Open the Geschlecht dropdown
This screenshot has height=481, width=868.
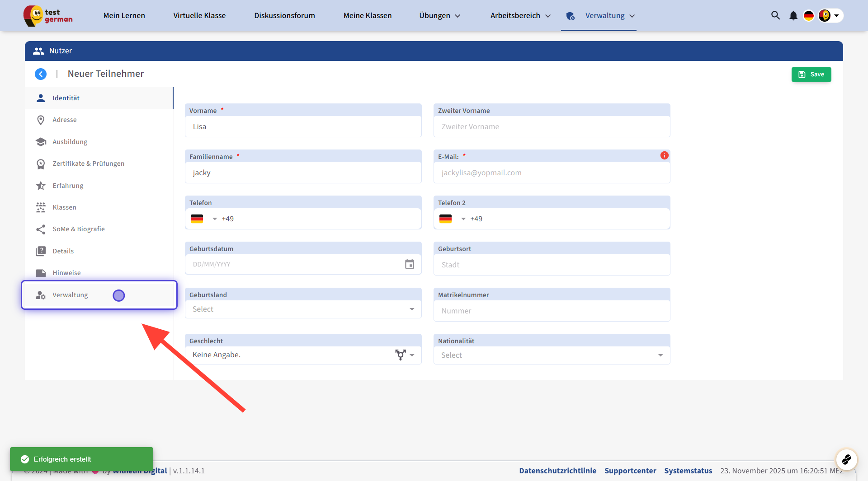[x=303, y=355]
